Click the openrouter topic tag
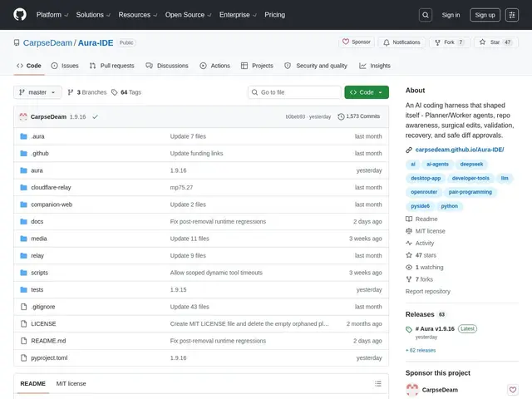This screenshot has width=532, height=399. point(424,192)
